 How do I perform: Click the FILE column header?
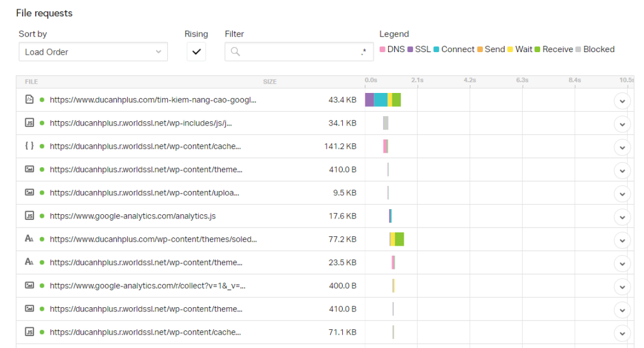pos(31,82)
